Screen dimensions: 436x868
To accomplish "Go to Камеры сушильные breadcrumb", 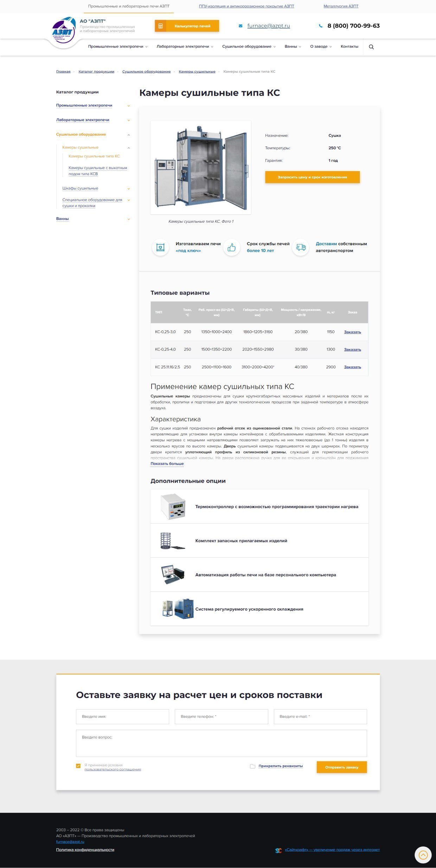I will [197, 71].
